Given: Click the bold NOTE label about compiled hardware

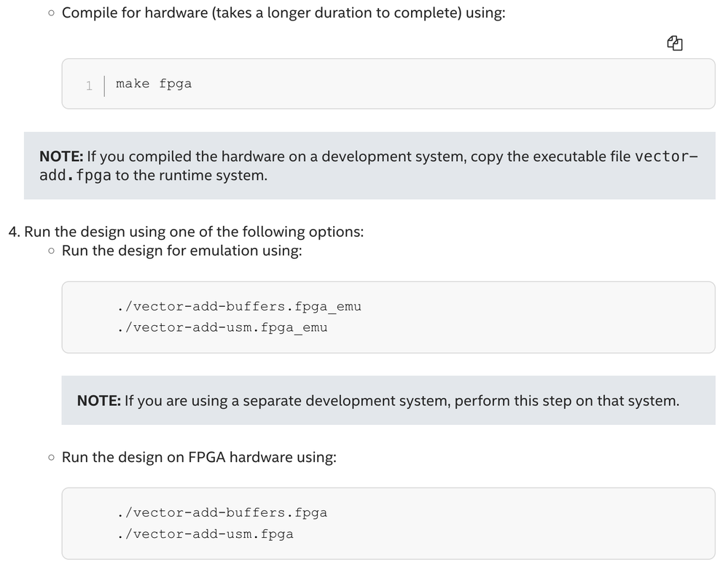Looking at the screenshot, I should [61, 157].
